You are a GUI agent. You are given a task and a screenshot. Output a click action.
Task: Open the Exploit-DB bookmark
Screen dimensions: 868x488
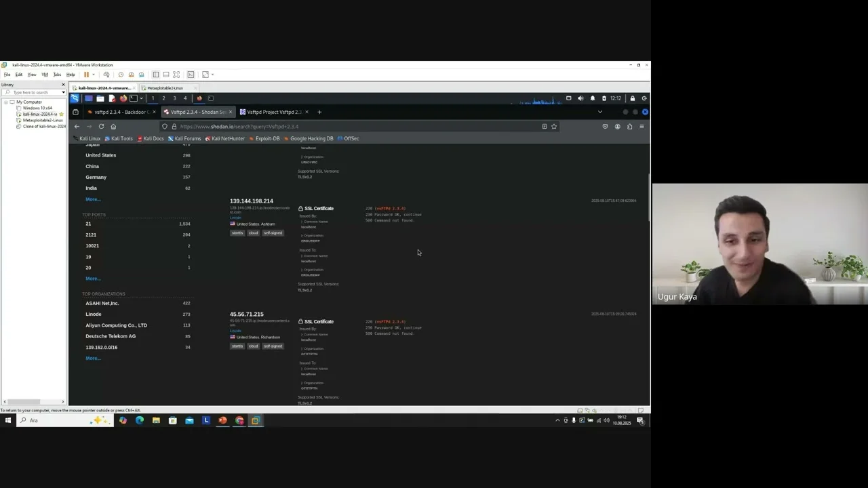tap(264, 138)
